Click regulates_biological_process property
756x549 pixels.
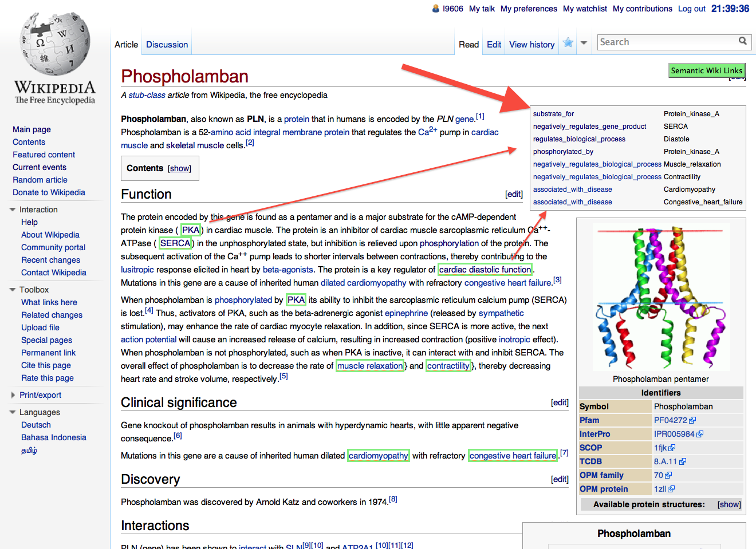pos(579,139)
